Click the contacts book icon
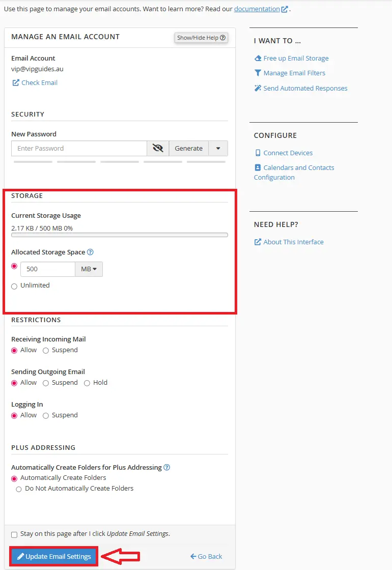 point(258,167)
